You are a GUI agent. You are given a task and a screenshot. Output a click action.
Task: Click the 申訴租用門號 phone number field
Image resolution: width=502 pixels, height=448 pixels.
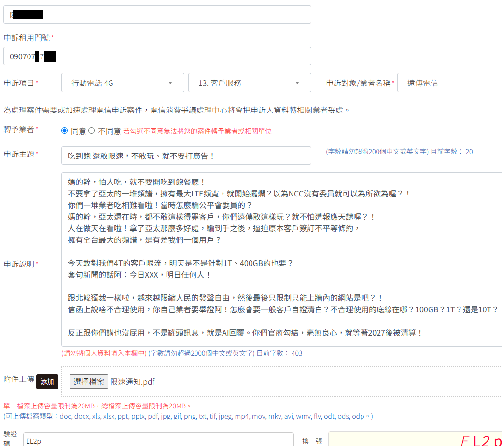pyautogui.click(x=157, y=56)
